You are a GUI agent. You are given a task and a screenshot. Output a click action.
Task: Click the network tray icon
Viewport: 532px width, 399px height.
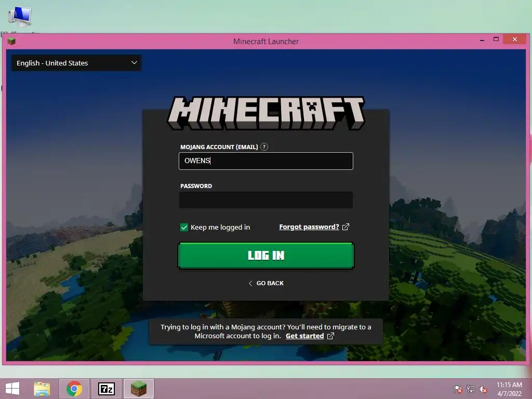point(471,389)
